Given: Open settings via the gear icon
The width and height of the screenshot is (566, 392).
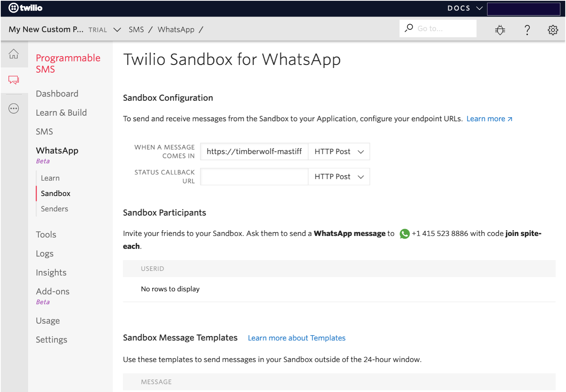Looking at the screenshot, I should coord(553,30).
